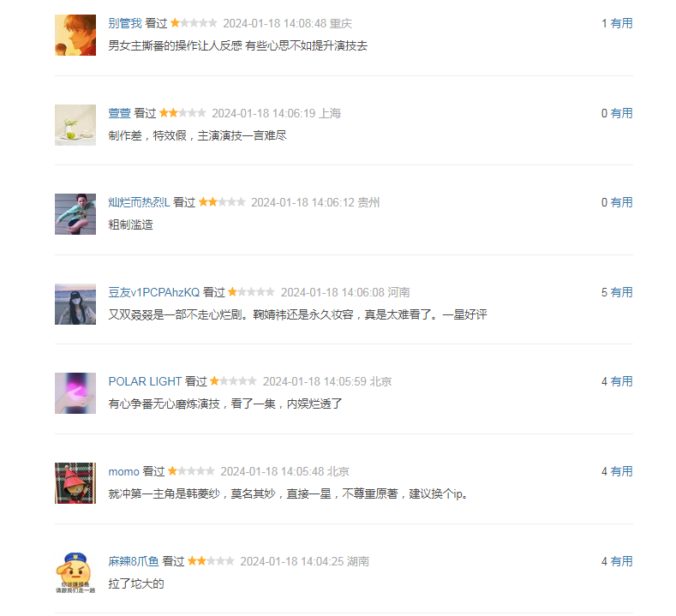Mark the 河南 user's review 有用
The width and height of the screenshot is (676, 616).
pos(621,292)
